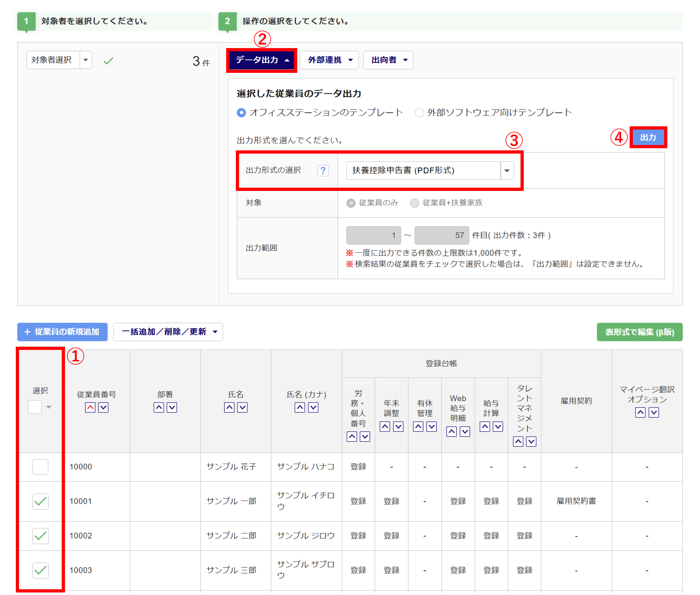Open the 出向者 menu
The image size is (700, 595).
tap(388, 60)
